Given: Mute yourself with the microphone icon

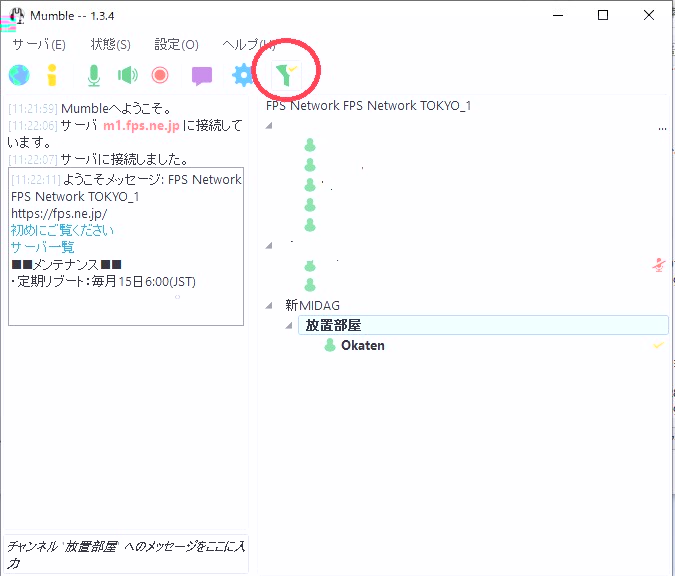Looking at the screenshot, I should [94, 75].
